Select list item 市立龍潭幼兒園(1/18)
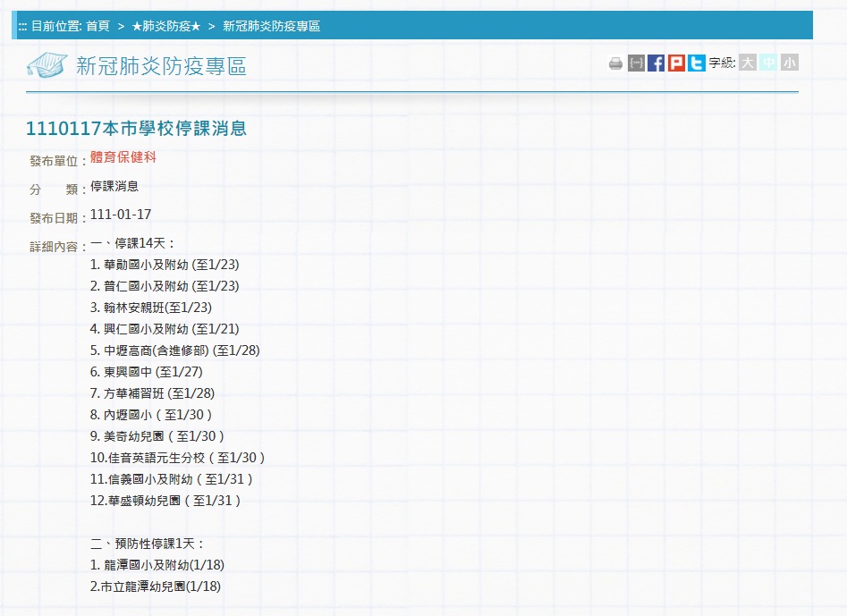Image resolution: width=847 pixels, height=616 pixels. (x=156, y=586)
